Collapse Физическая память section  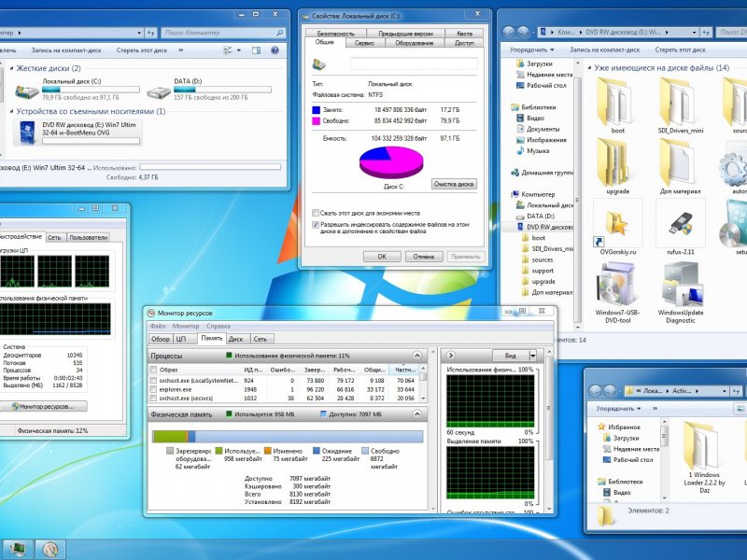coord(416,414)
